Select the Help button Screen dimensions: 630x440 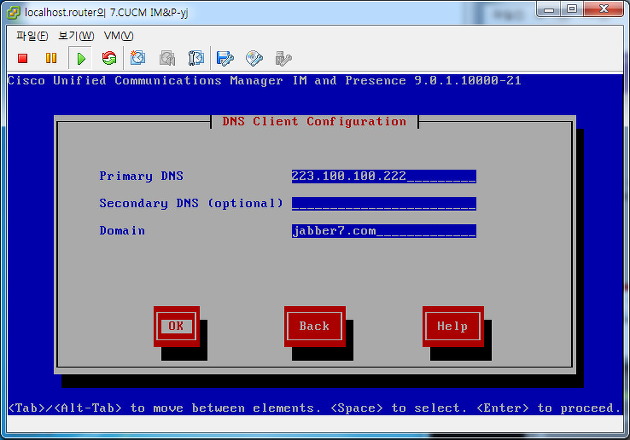click(x=453, y=326)
